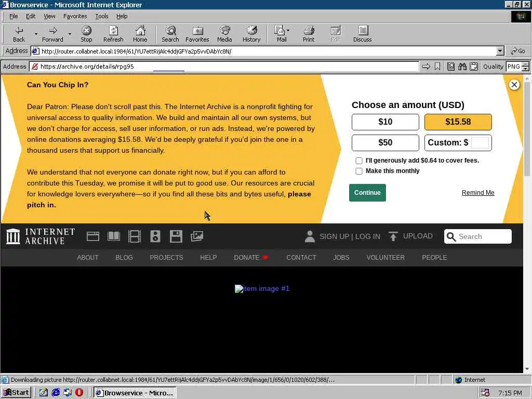
Task: Click the Refresh toolbar button
Action: click(x=113, y=34)
